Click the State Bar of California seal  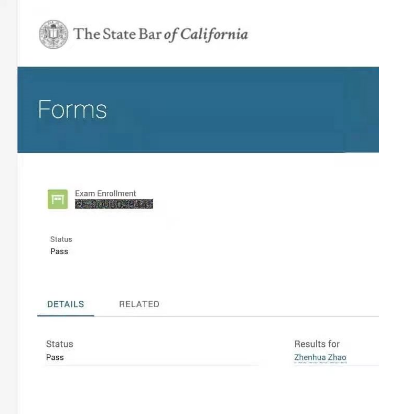coord(53,34)
